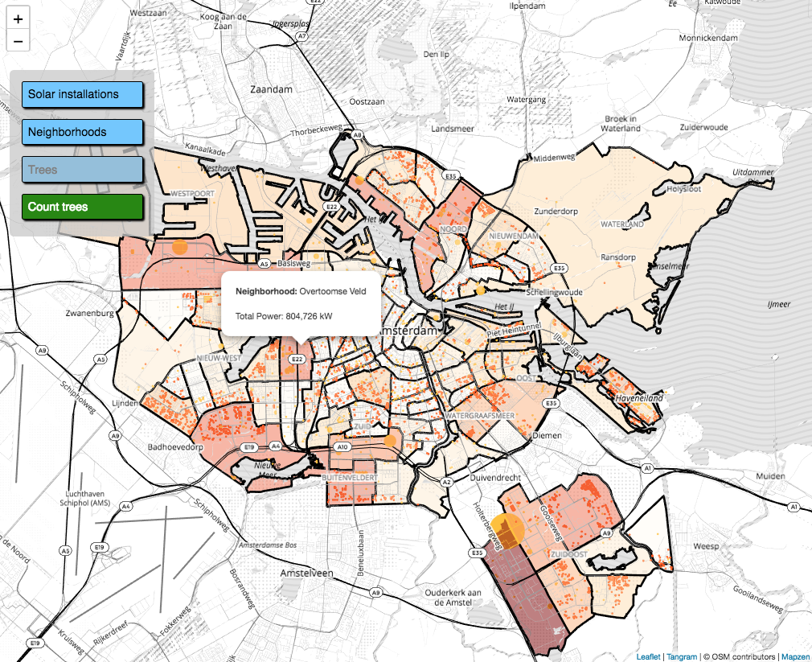Zoom in with the plus map control
This screenshot has height=662, width=812.
click(18, 19)
